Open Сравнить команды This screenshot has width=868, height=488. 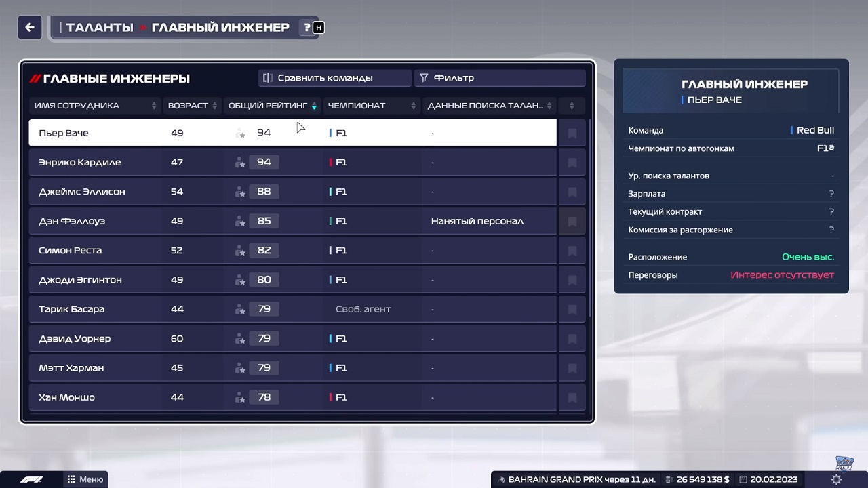point(334,77)
